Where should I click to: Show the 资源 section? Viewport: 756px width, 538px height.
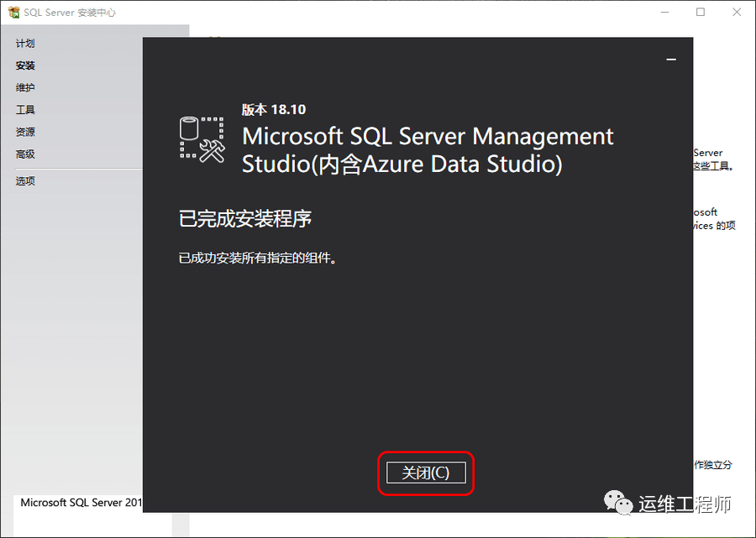point(25,132)
